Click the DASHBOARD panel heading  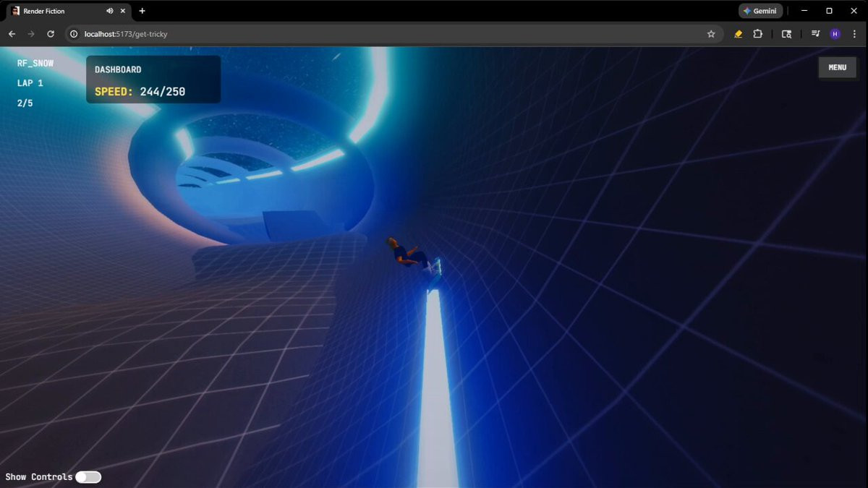click(118, 69)
